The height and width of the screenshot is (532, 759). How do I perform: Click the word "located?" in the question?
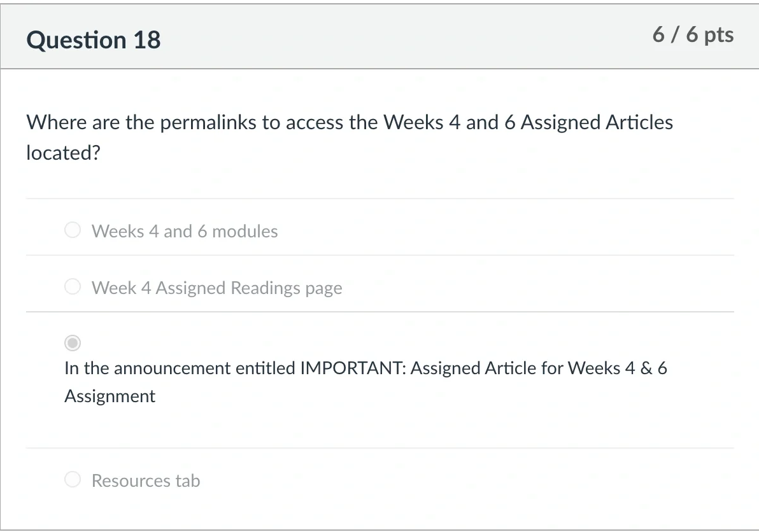coord(64,153)
